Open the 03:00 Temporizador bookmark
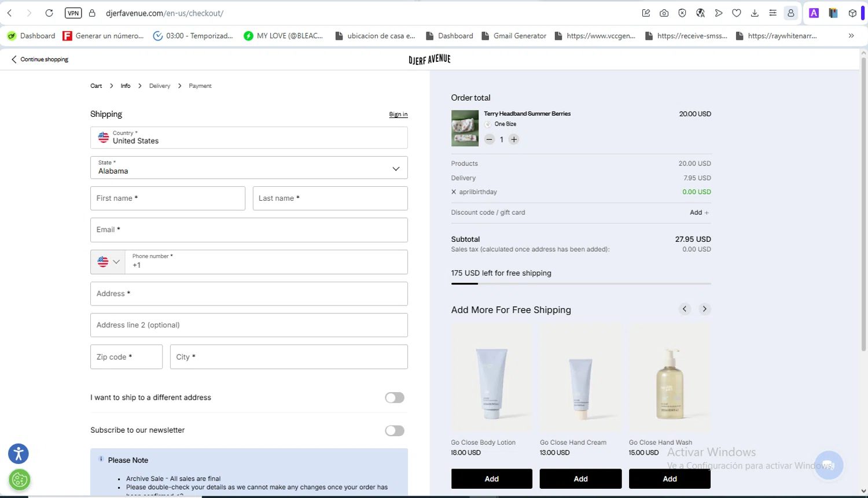Image resolution: width=868 pixels, height=498 pixels. [193, 36]
